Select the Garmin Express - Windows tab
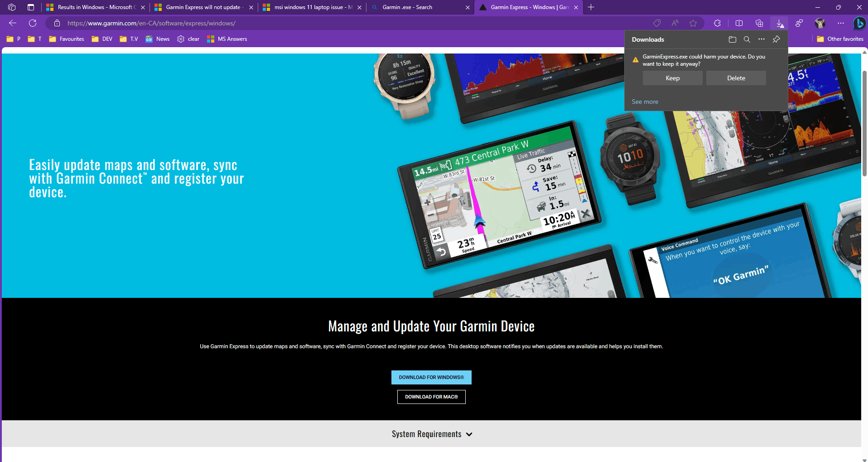Screen dimensions: 868x462 pos(528,7)
